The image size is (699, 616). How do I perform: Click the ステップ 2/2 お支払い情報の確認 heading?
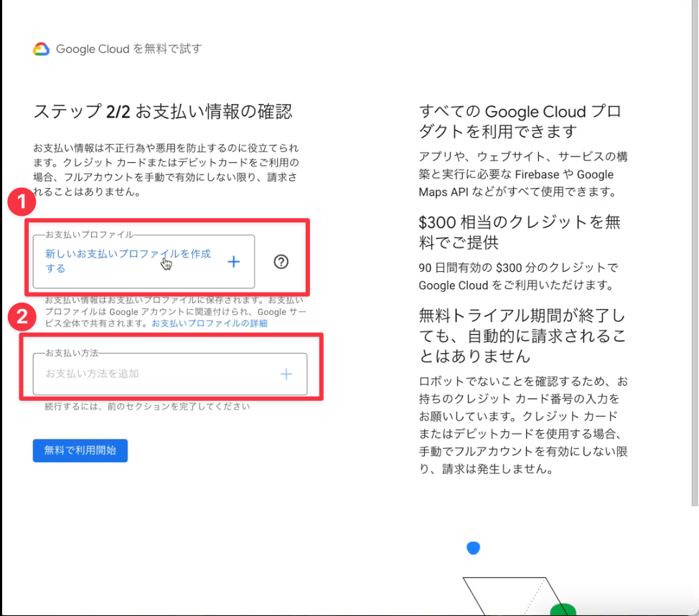tap(163, 111)
